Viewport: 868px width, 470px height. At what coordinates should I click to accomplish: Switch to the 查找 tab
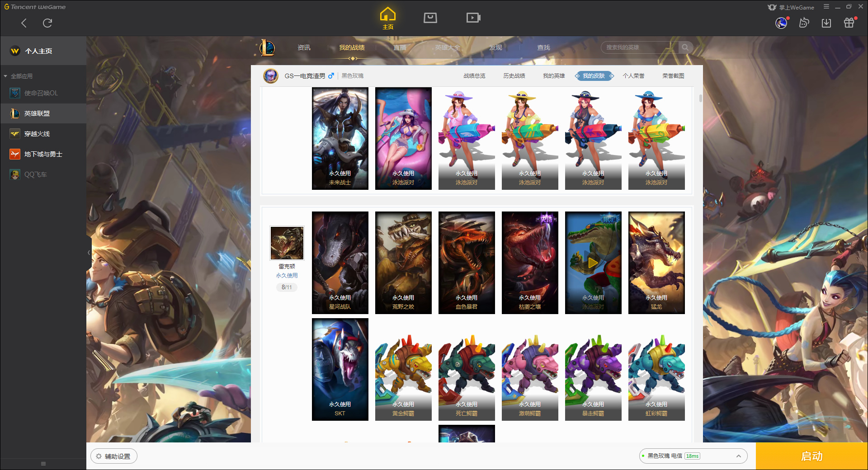(x=543, y=47)
